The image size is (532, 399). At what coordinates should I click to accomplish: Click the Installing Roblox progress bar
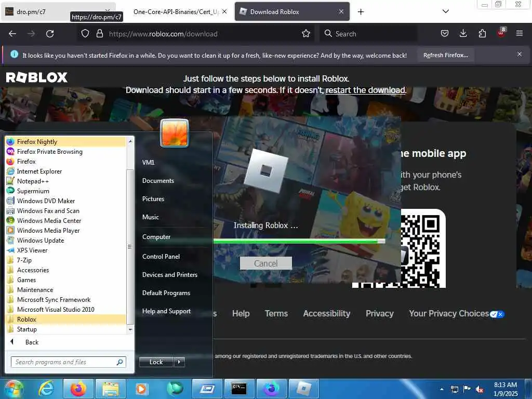299,241
